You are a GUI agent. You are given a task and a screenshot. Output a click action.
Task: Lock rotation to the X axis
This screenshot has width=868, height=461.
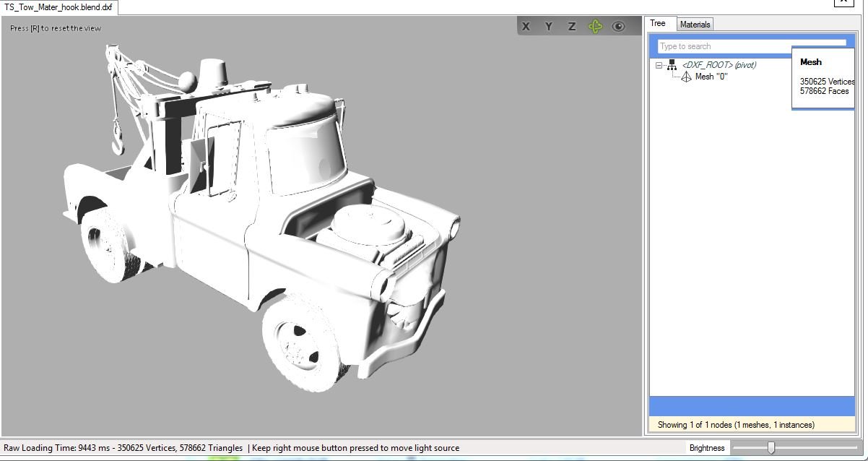(x=526, y=26)
